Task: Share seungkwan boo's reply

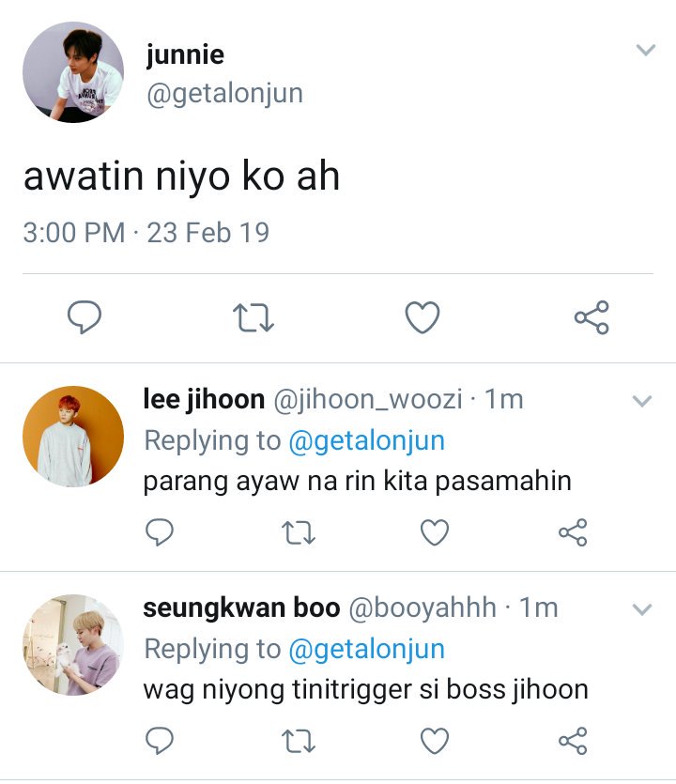Action: (x=573, y=741)
